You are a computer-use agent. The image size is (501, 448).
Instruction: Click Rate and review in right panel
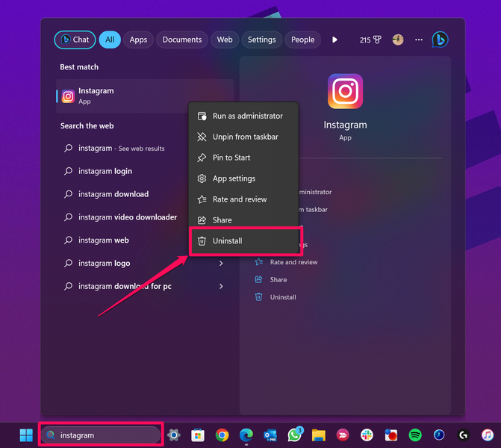[293, 262]
